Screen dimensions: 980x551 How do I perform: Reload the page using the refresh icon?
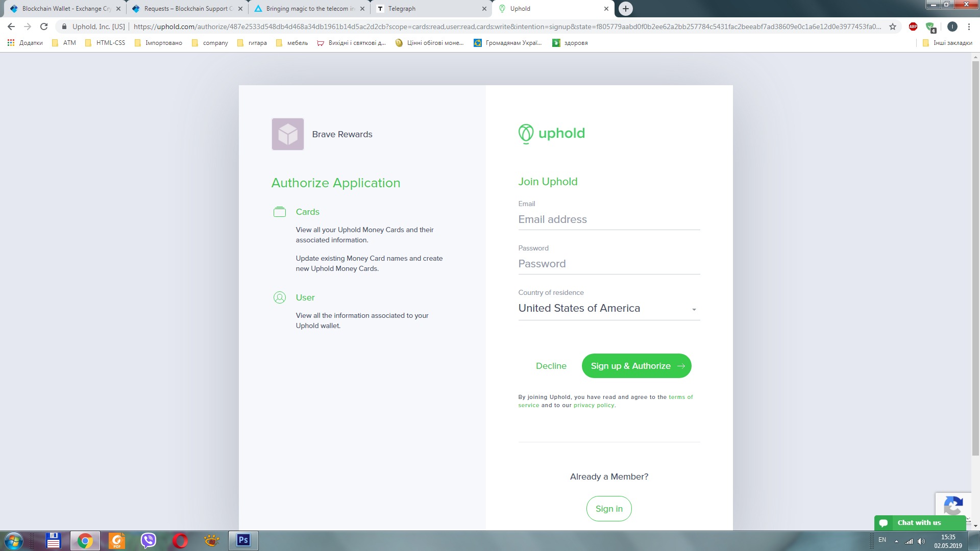[x=44, y=27]
